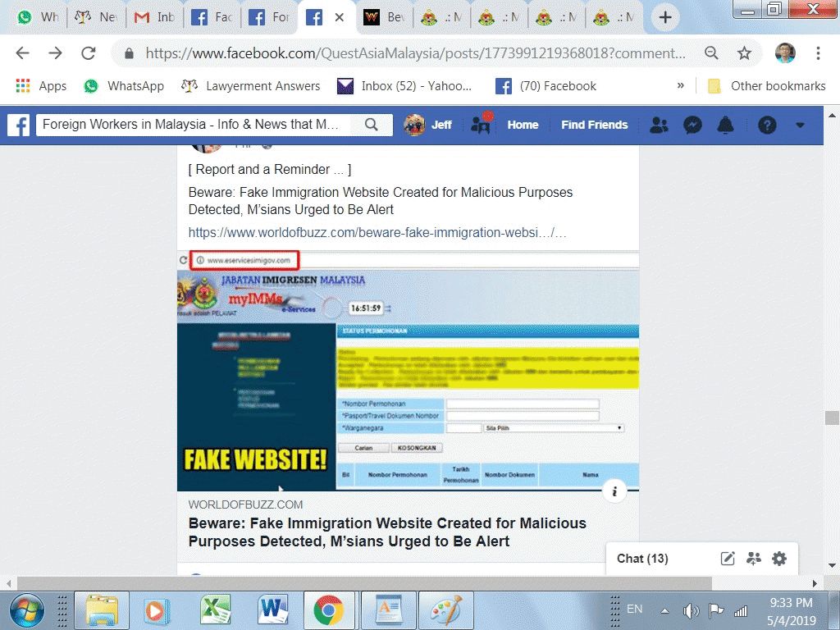The width and height of the screenshot is (840, 630).
Task: Open Chrome menu three dots
Action: [818, 53]
